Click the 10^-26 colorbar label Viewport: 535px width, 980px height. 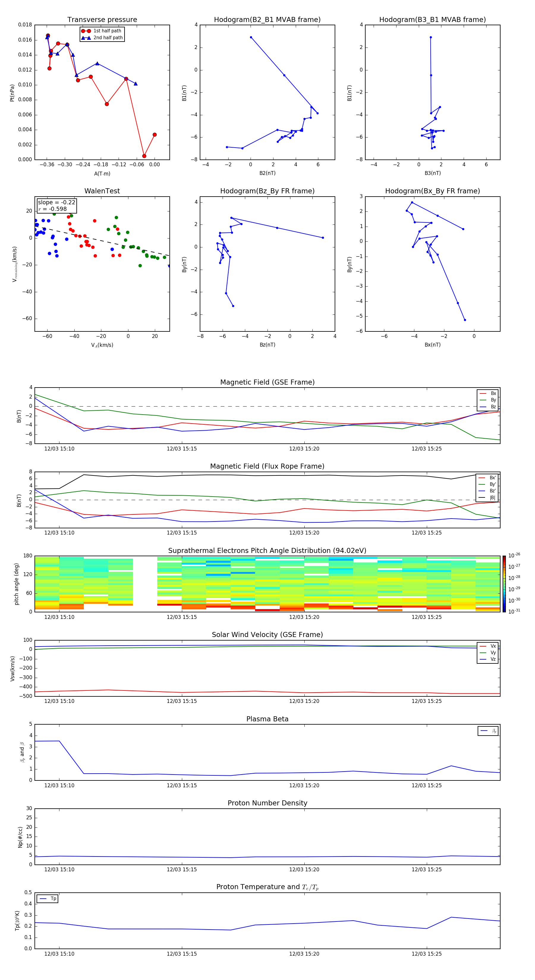[514, 555]
